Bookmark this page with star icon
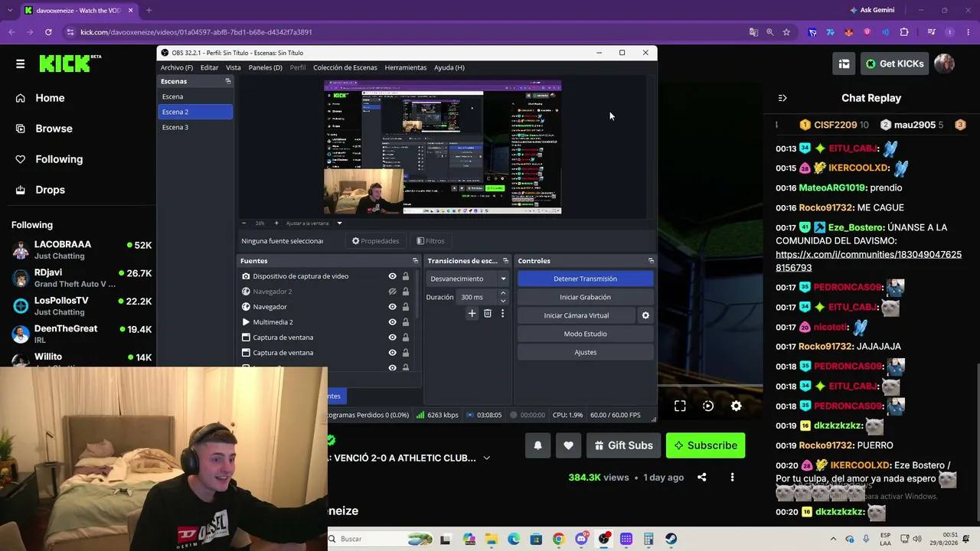 pyautogui.click(x=786, y=32)
